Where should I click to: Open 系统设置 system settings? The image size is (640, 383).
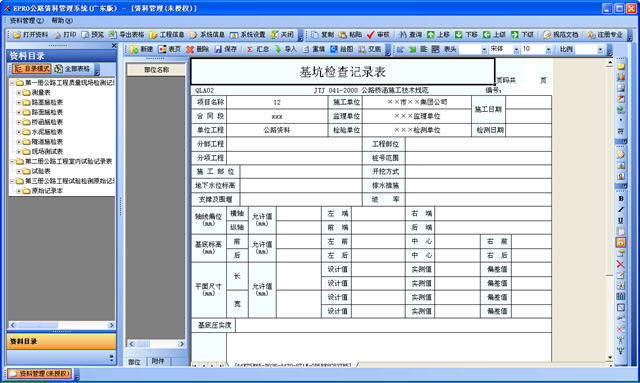[x=247, y=35]
